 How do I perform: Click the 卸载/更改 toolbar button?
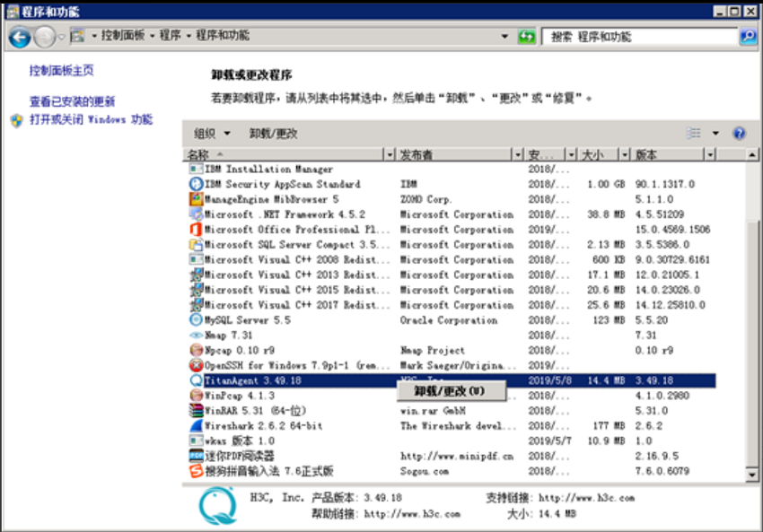(273, 134)
